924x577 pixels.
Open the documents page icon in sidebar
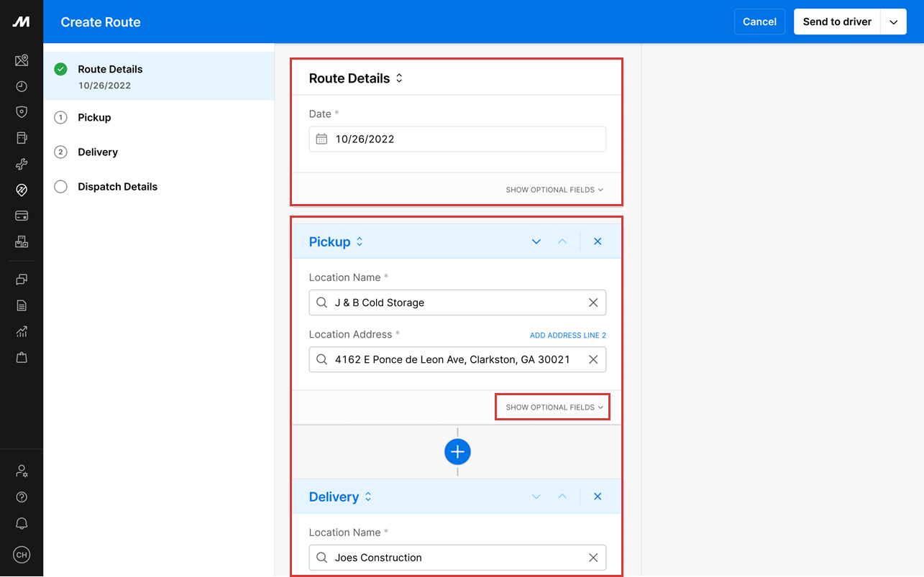pos(22,305)
